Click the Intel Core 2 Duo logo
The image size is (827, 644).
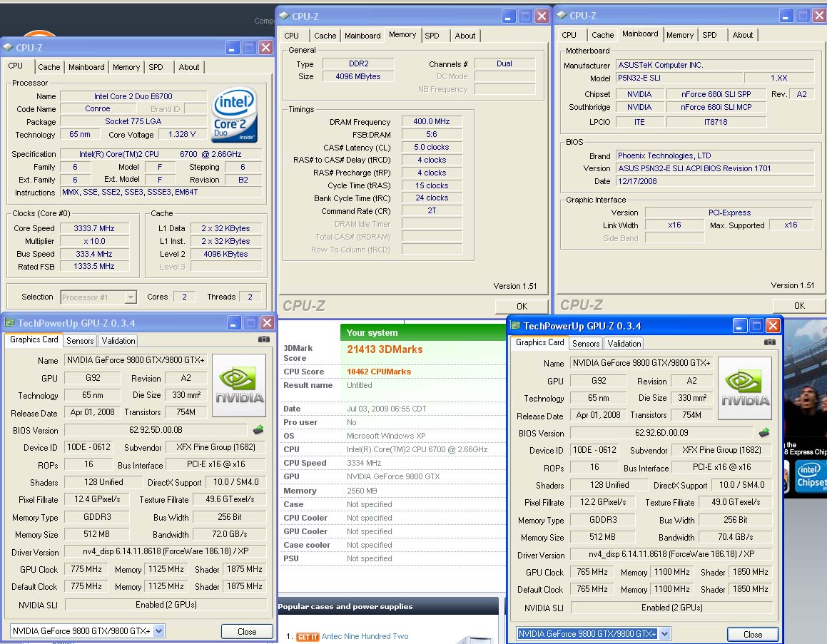(234, 115)
